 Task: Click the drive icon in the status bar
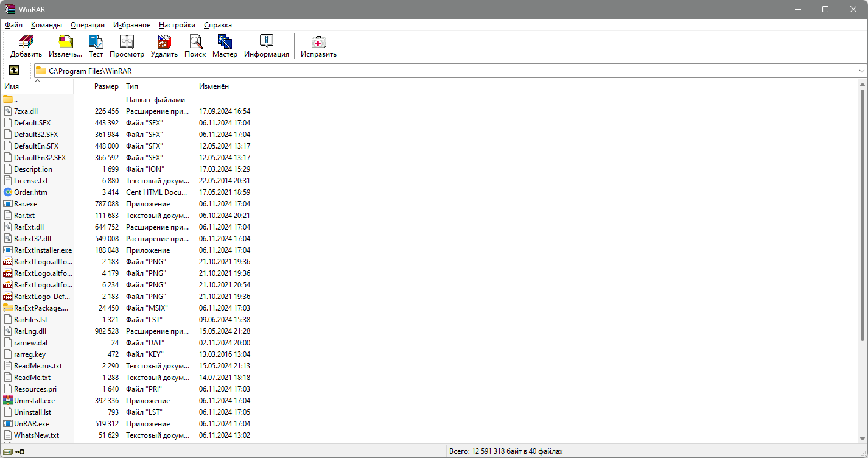7,451
